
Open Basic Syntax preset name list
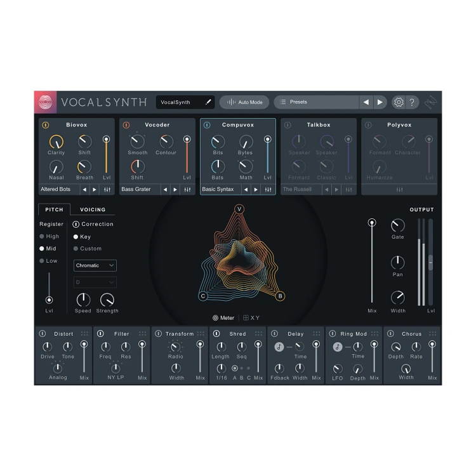tap(221, 189)
